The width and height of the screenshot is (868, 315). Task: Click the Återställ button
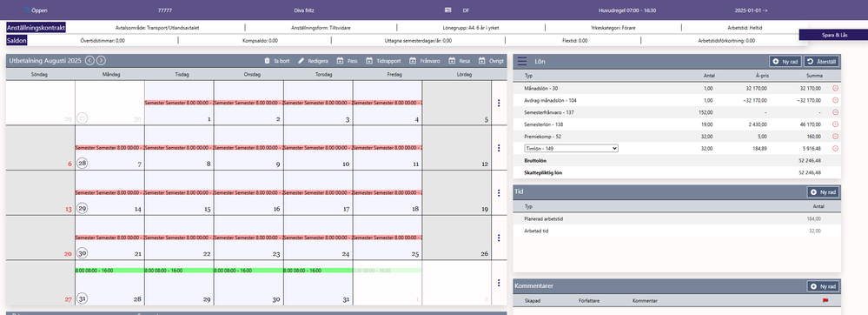pos(822,62)
